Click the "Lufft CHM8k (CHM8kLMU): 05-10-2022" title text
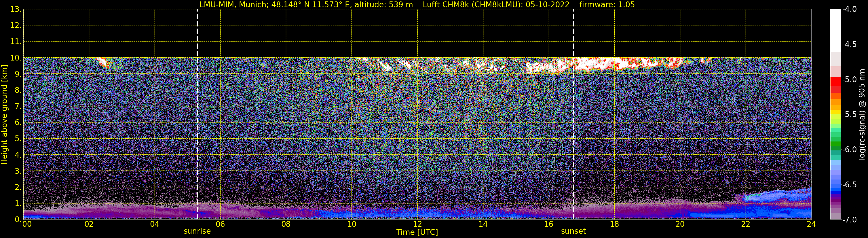 tap(496, 5)
